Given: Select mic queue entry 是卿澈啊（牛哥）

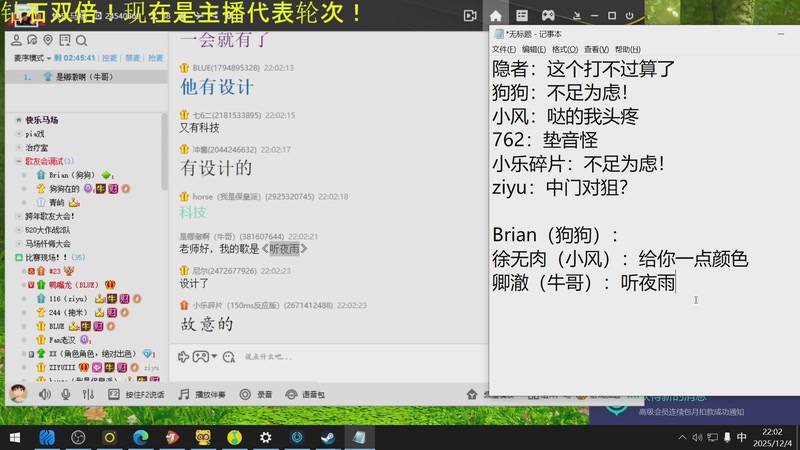Looking at the screenshot, I should coord(87,77).
